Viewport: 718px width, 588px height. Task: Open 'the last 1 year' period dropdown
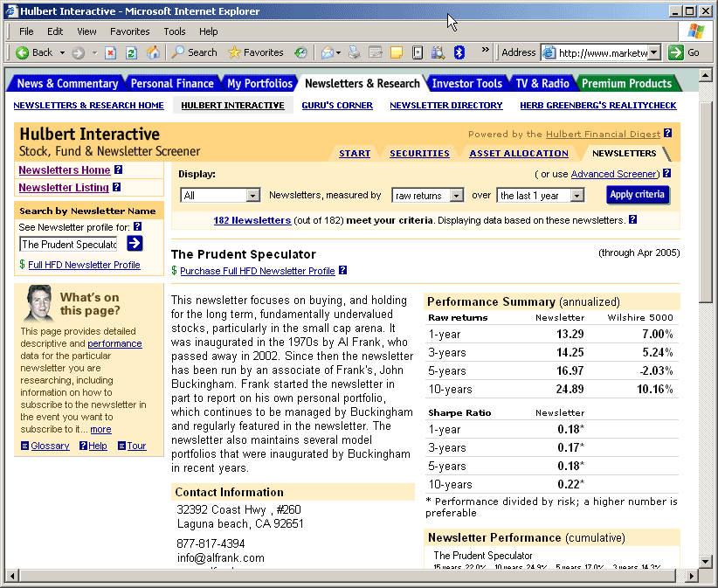click(x=576, y=196)
